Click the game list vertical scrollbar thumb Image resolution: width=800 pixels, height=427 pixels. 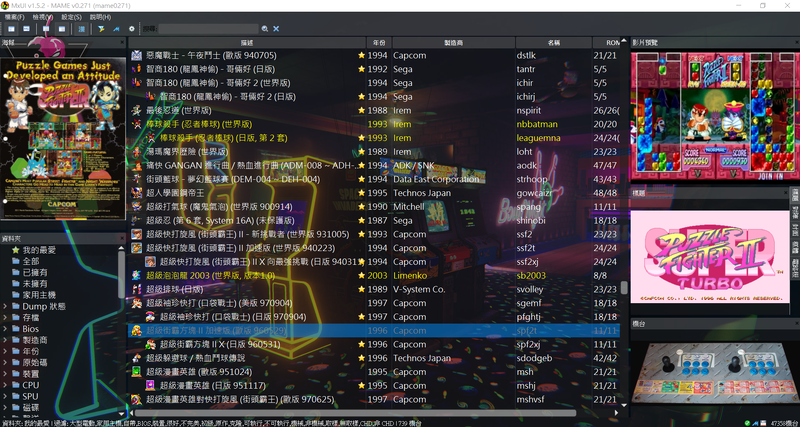(624, 287)
